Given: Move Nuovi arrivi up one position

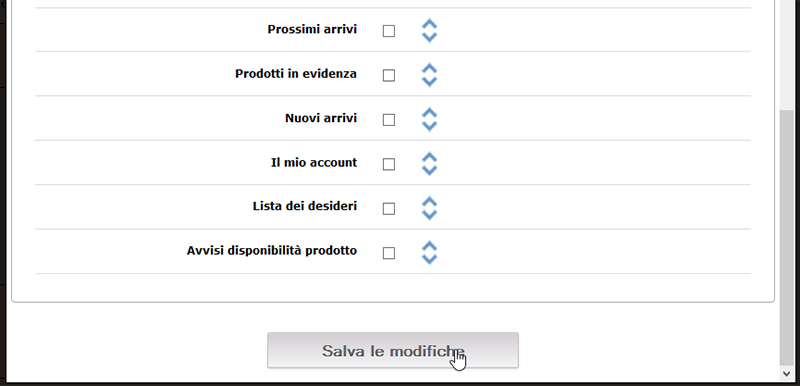Looking at the screenshot, I should (x=430, y=113).
